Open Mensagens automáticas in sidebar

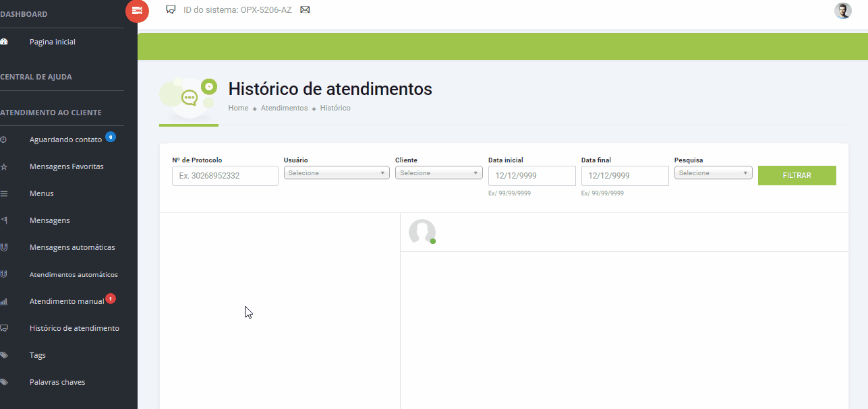pos(72,247)
